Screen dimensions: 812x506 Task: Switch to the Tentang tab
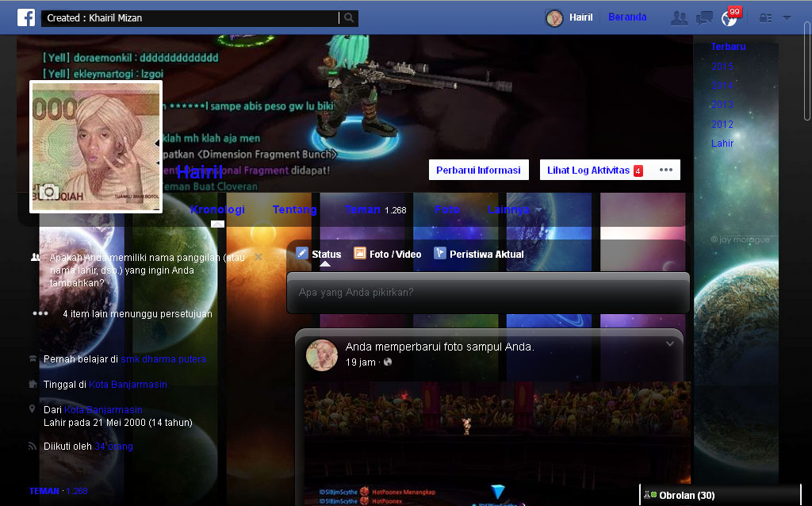click(295, 209)
